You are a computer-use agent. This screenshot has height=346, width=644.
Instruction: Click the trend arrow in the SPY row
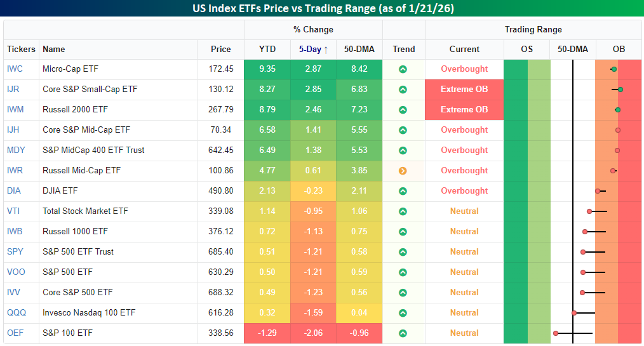[x=403, y=252]
